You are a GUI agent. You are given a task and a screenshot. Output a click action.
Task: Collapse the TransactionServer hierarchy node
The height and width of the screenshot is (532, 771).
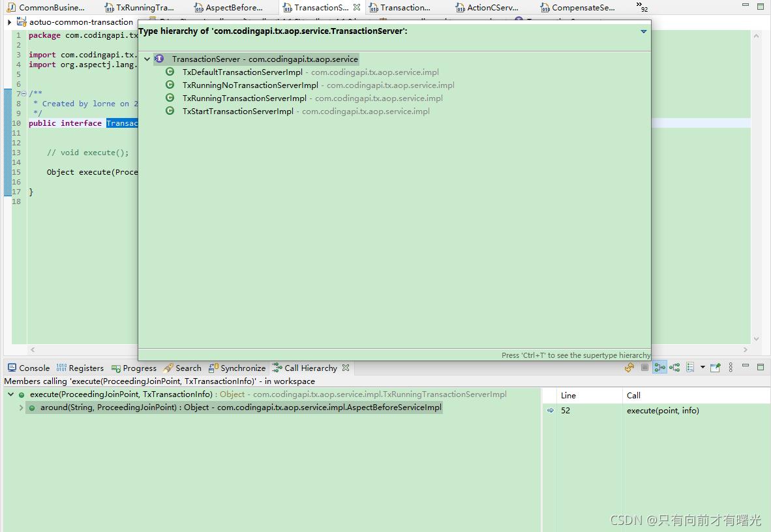tap(147, 59)
